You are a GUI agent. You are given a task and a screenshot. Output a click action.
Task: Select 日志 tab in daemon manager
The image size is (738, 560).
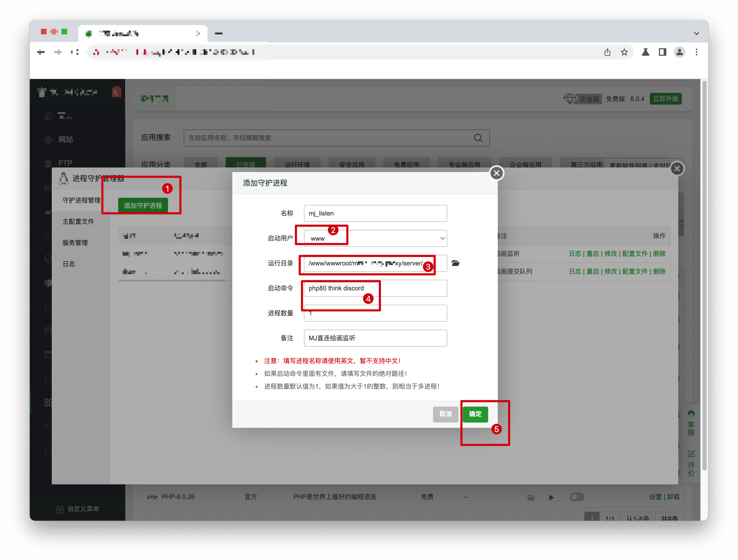(69, 264)
